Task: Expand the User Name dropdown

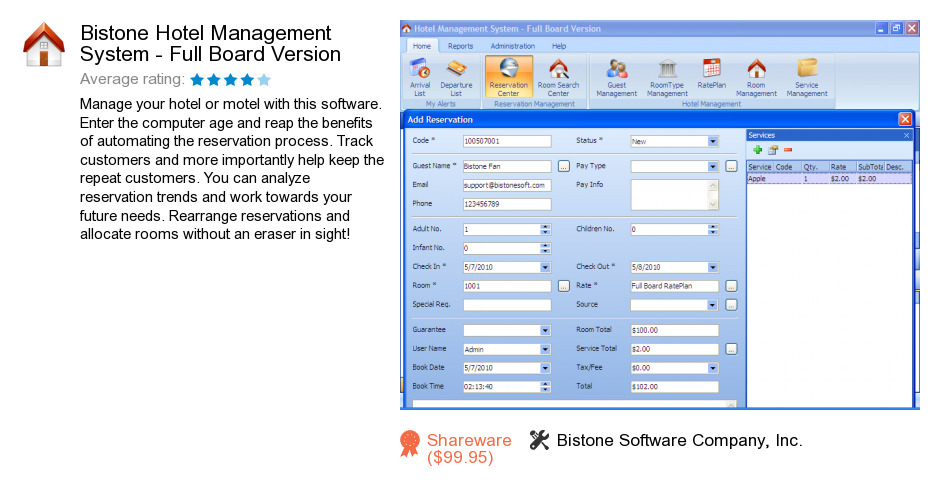Action: [545, 350]
